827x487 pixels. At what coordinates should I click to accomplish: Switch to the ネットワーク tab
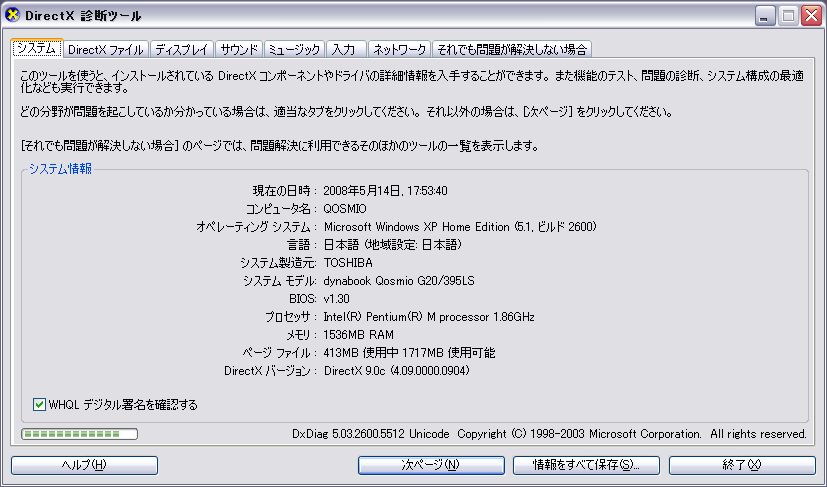click(x=399, y=50)
